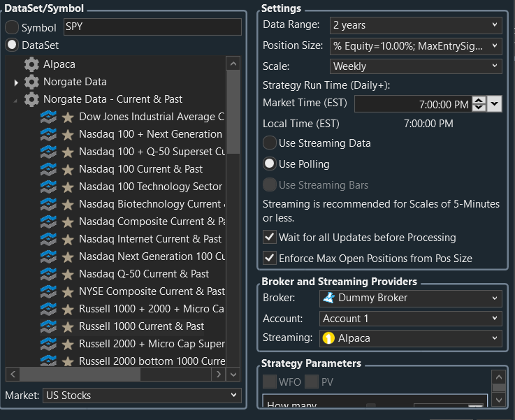Click star icon for Nasdaq 100 Technology Sector

click(x=68, y=187)
